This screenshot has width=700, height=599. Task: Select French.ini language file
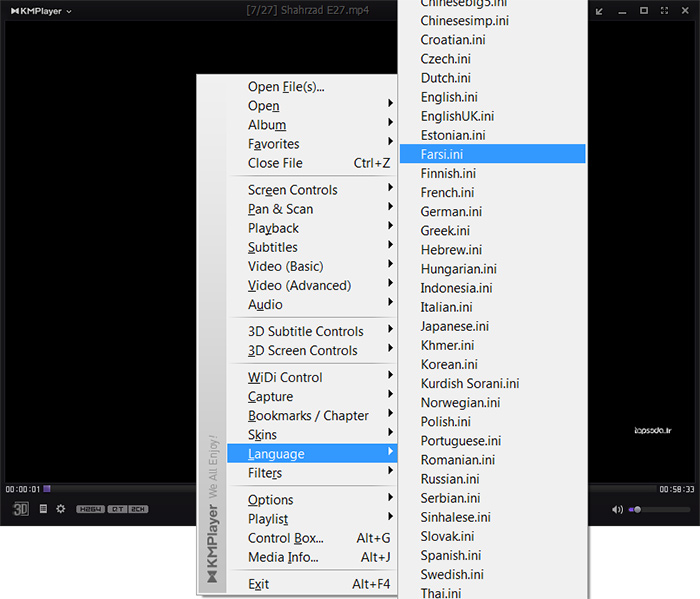(492, 192)
